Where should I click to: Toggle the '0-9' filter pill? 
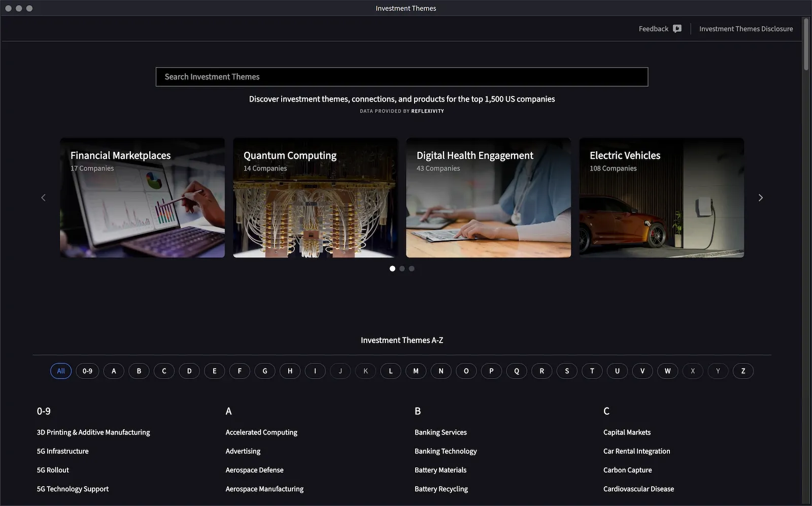click(87, 371)
